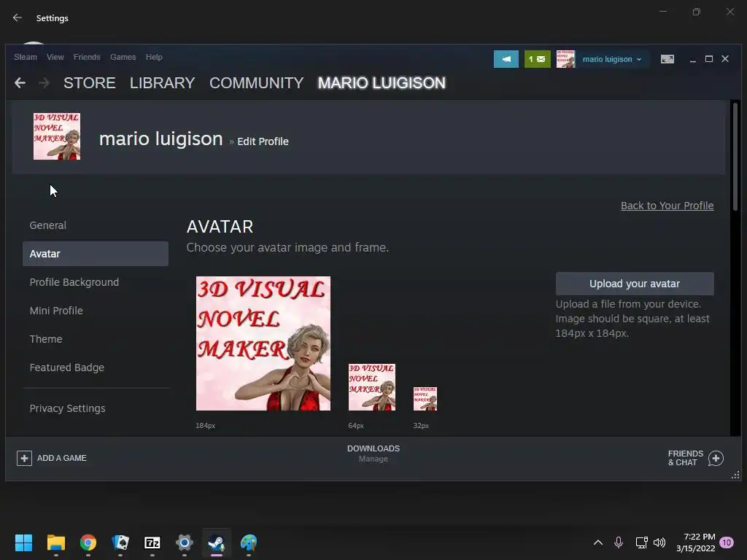Open Google Chrome from the taskbar

88,542
